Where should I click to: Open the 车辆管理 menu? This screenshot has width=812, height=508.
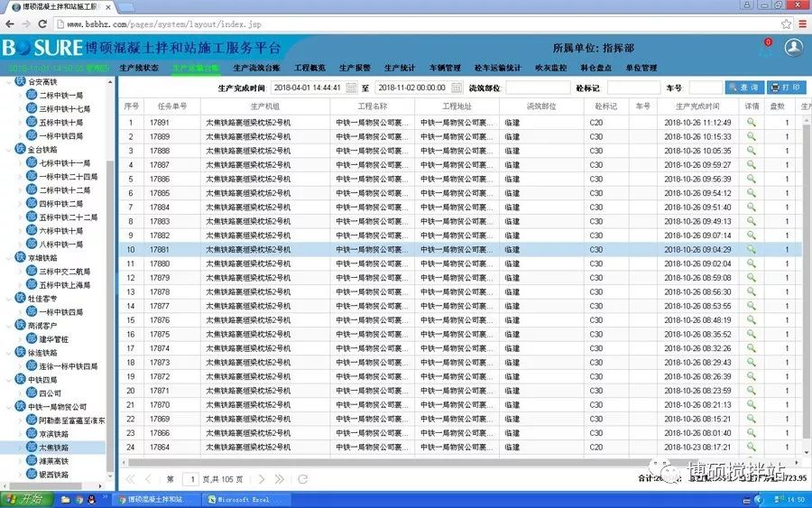[445, 68]
